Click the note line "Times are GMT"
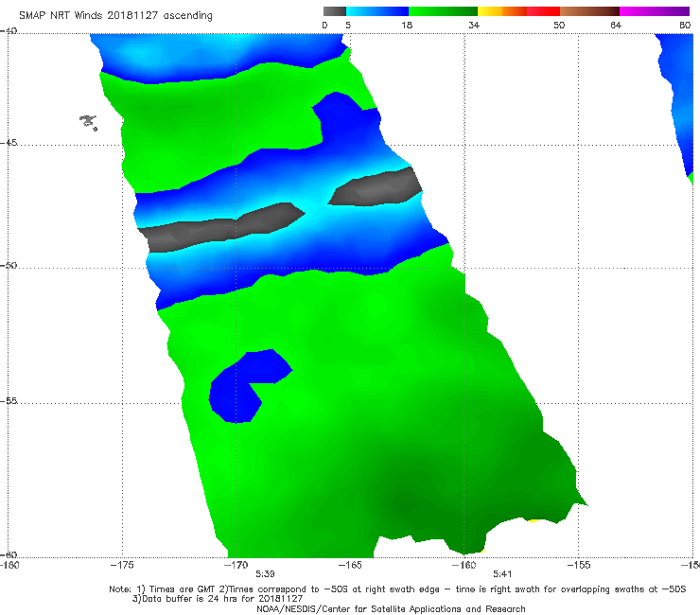The width and height of the screenshot is (700, 615). (183, 589)
